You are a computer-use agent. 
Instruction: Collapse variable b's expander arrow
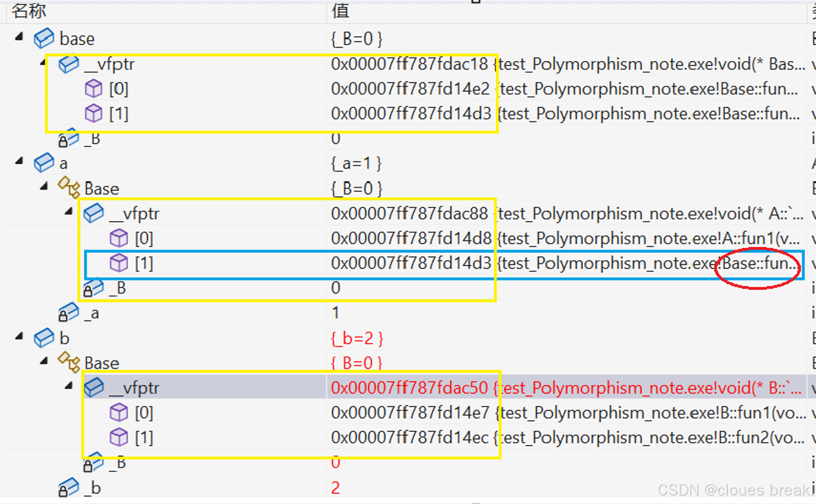click(x=19, y=336)
